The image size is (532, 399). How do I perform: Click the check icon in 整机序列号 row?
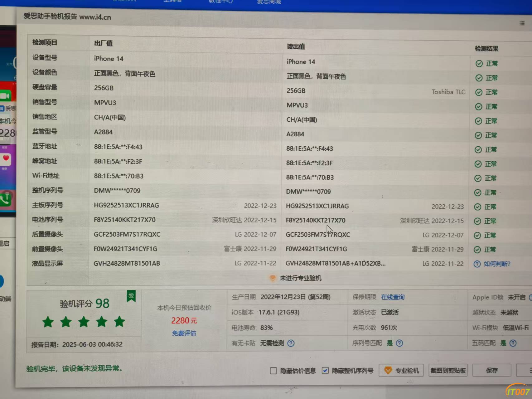point(478,193)
